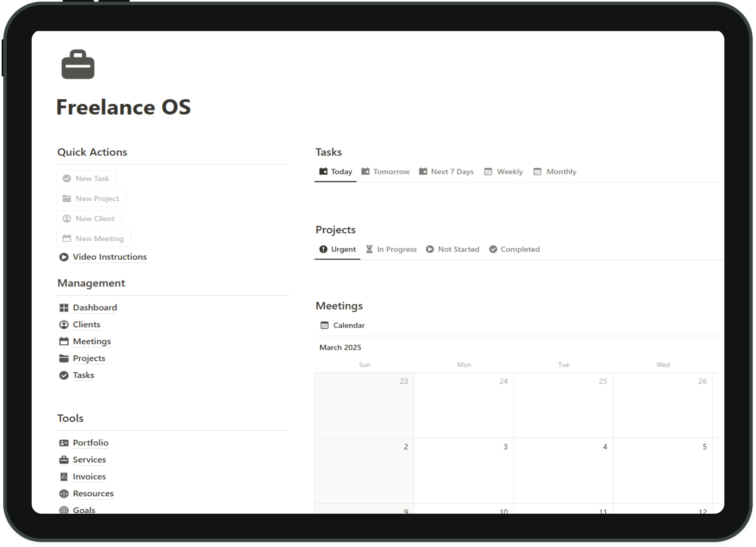The height and width of the screenshot is (547, 756).
Task: Open the Video Instructions link
Action: [x=110, y=257]
